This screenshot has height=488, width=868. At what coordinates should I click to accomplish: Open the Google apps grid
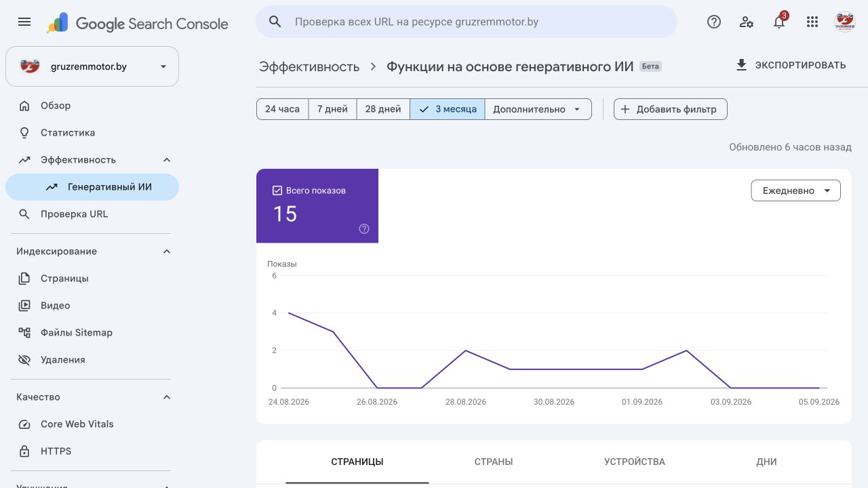coord(812,22)
